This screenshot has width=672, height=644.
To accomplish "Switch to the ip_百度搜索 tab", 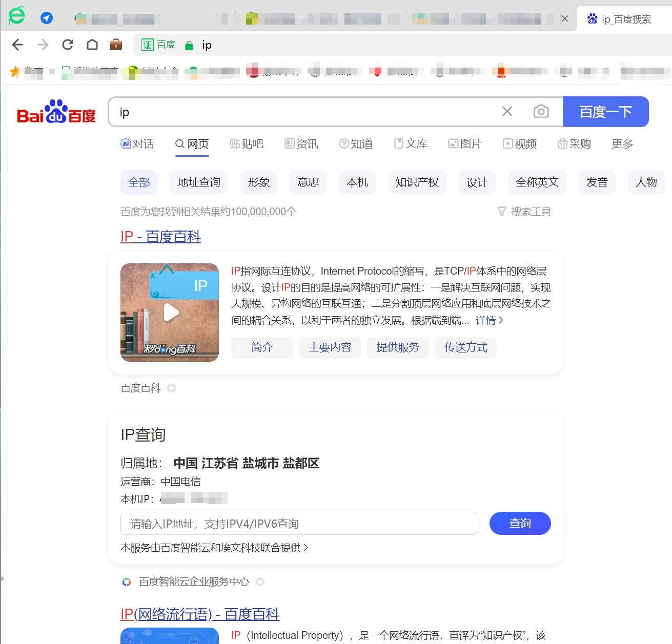I will [624, 19].
